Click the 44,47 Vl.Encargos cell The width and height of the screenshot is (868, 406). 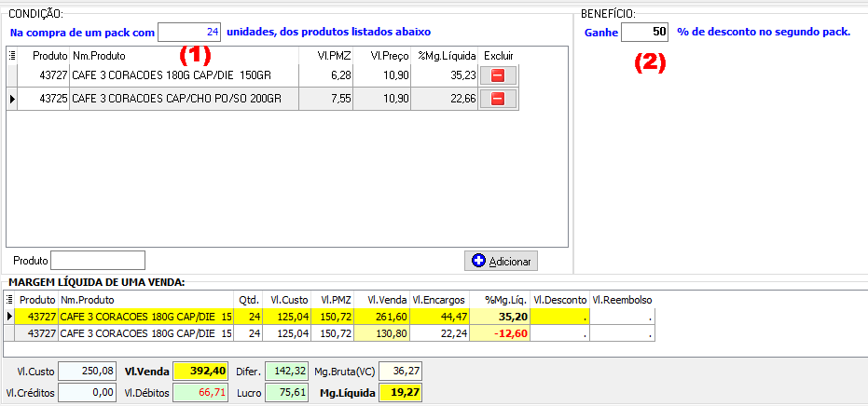tap(439, 317)
